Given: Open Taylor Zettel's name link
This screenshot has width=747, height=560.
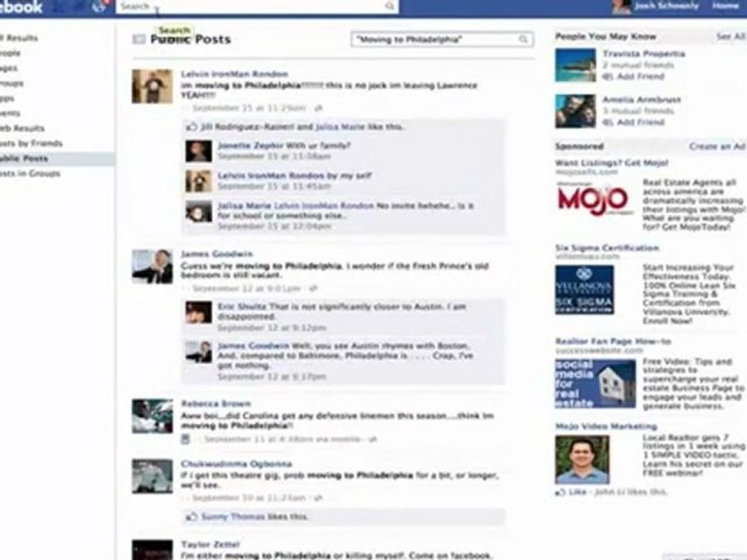Looking at the screenshot, I should tap(210, 544).
